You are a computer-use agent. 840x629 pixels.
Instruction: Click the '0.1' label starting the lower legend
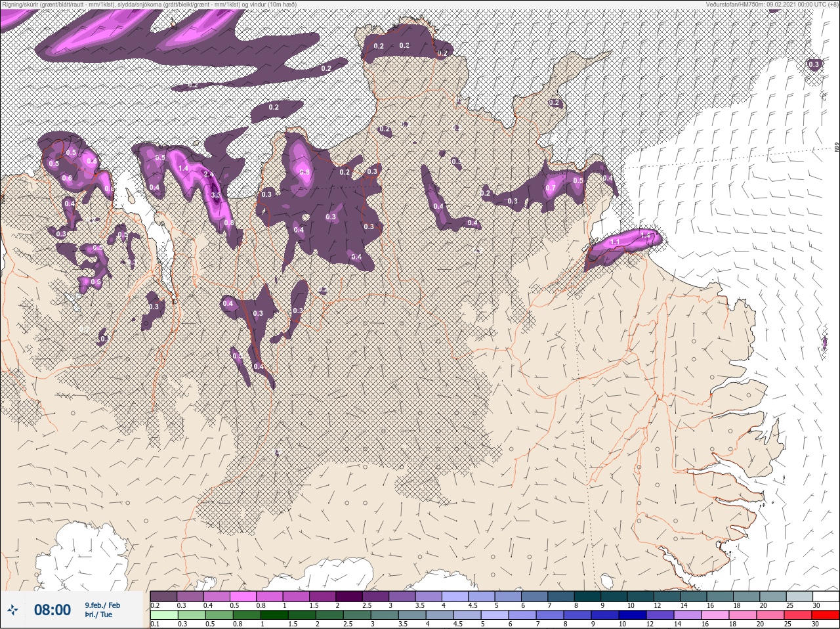pyautogui.click(x=155, y=624)
